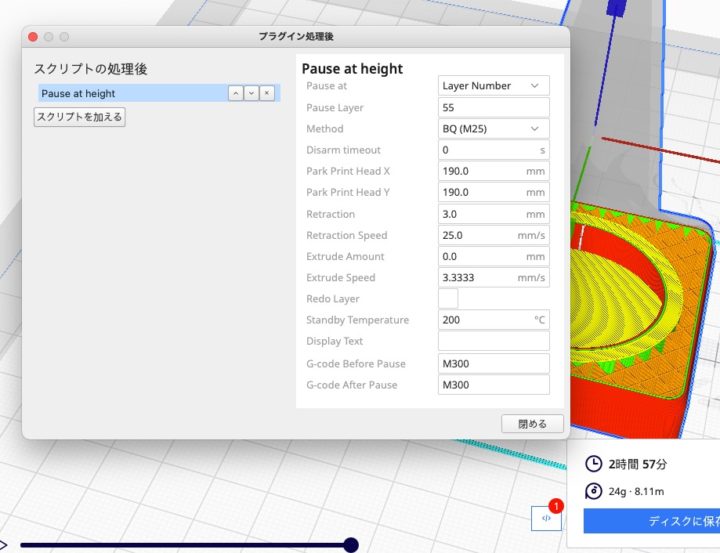The width and height of the screenshot is (720, 553).
Task: Click the G-code Before Pause field
Action: click(494, 363)
